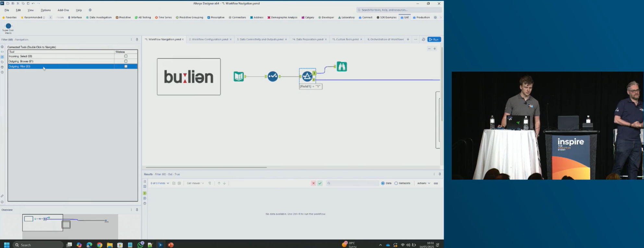Click the green check apply icon in Results
This screenshot has width=644, height=248.
point(320,183)
